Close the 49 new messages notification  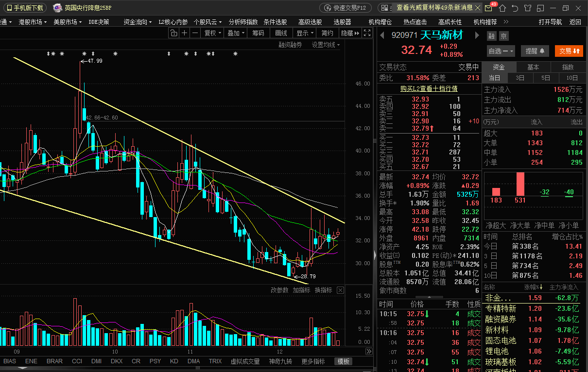coord(479,8)
